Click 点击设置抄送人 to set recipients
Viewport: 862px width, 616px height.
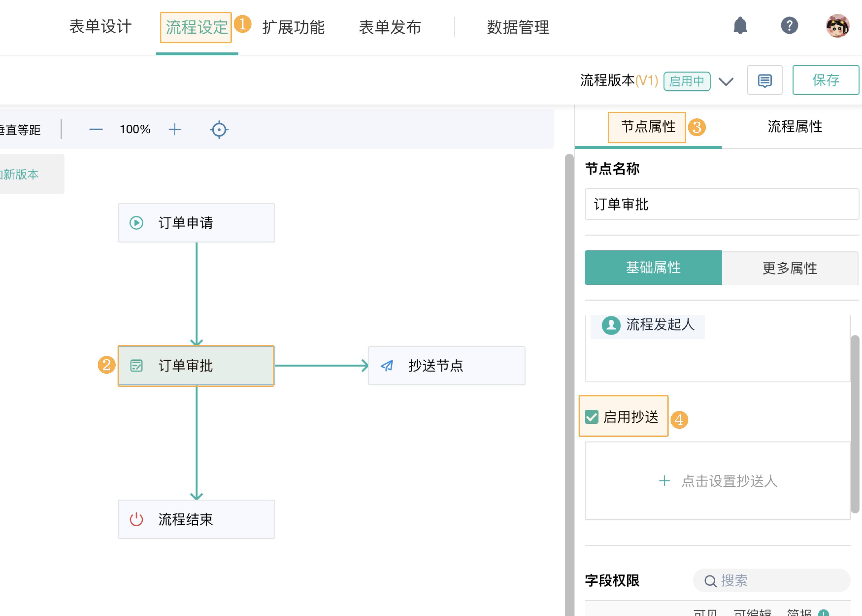pyautogui.click(x=718, y=481)
